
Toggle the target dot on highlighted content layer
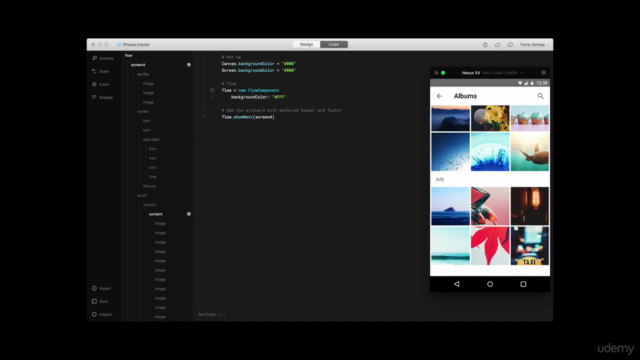[x=189, y=214]
